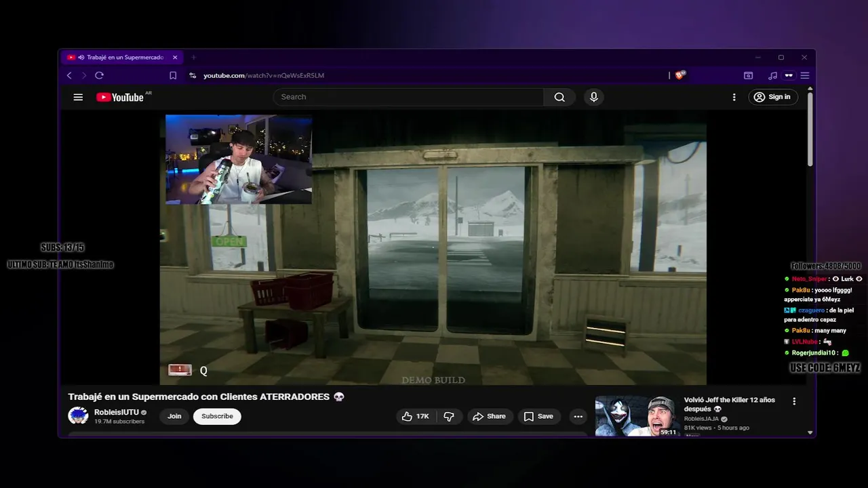Open the YouTube guide hamburger menu
Screen dimensions: 868x488
pyautogui.click(x=78, y=97)
